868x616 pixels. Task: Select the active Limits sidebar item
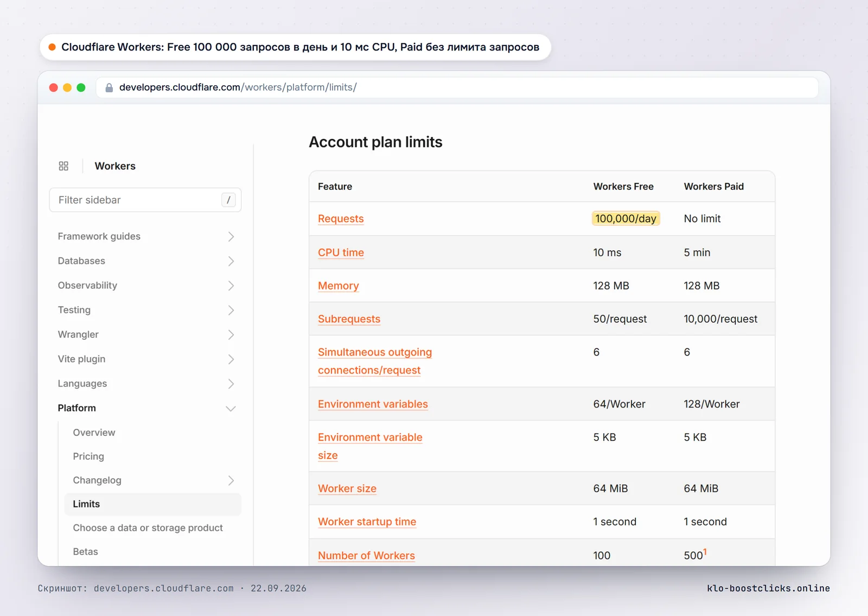pos(153,504)
